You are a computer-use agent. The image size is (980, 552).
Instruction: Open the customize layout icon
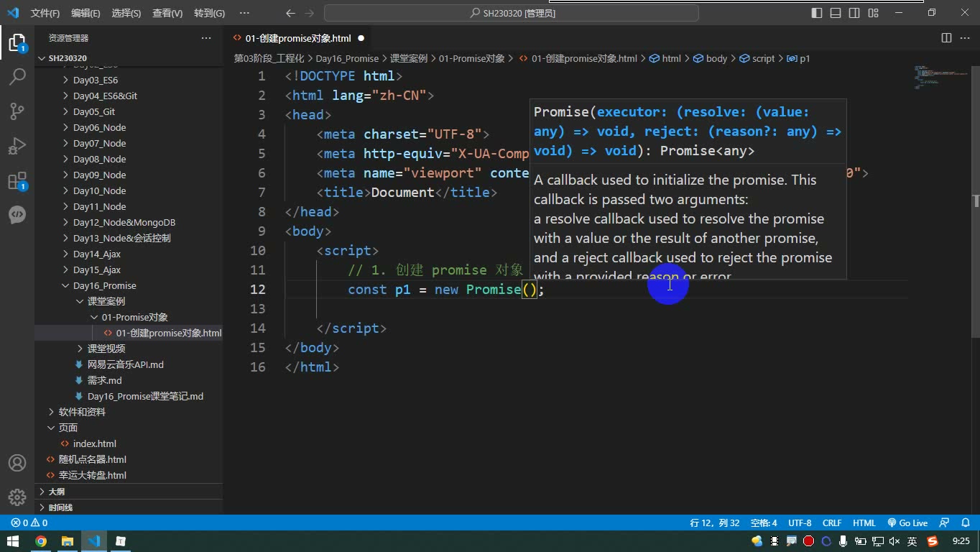(872, 13)
